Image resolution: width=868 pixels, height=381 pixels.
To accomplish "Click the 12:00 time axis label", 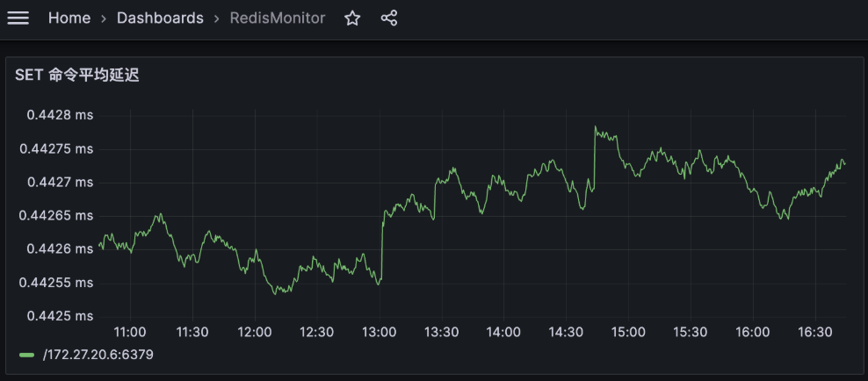I will (255, 333).
